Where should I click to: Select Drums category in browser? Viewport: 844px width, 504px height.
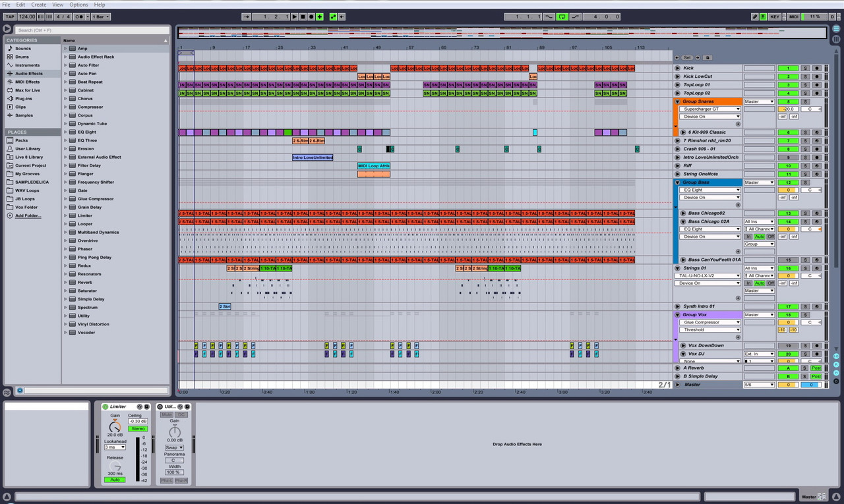tap(22, 57)
